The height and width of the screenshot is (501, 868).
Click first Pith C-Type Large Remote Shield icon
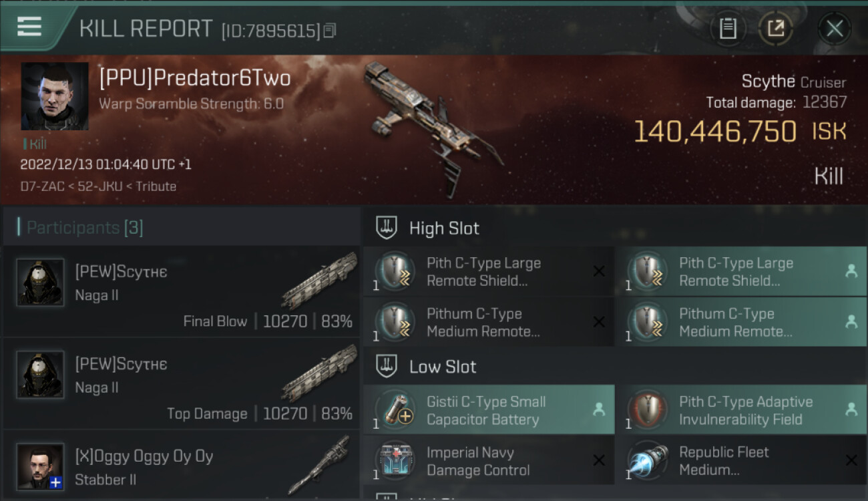pyautogui.click(x=394, y=271)
